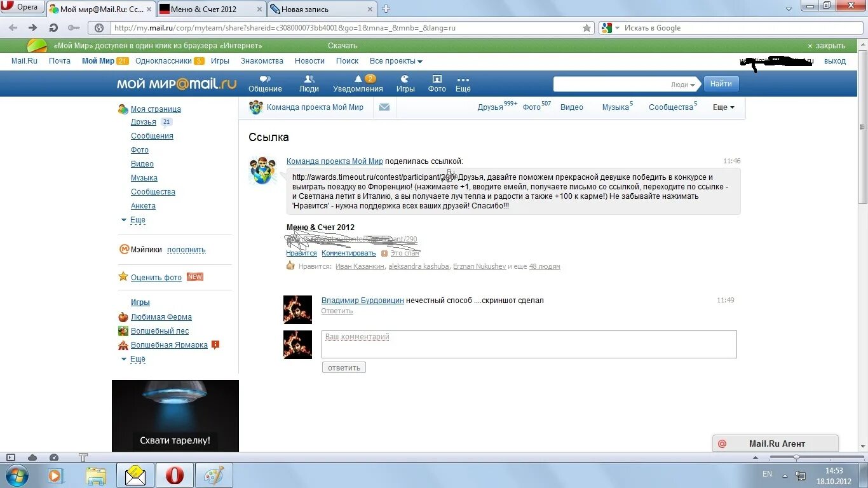Switch to Новая запись tab
The image size is (868, 488).
point(322,9)
